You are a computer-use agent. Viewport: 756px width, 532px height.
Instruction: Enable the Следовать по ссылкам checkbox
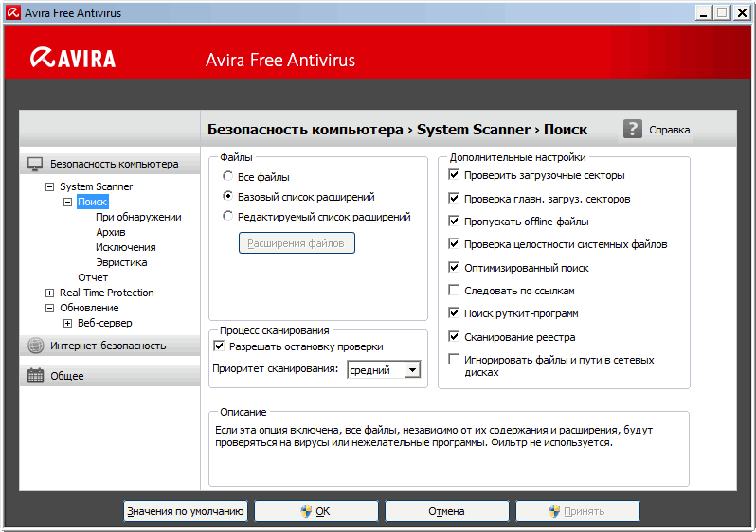[x=455, y=291]
